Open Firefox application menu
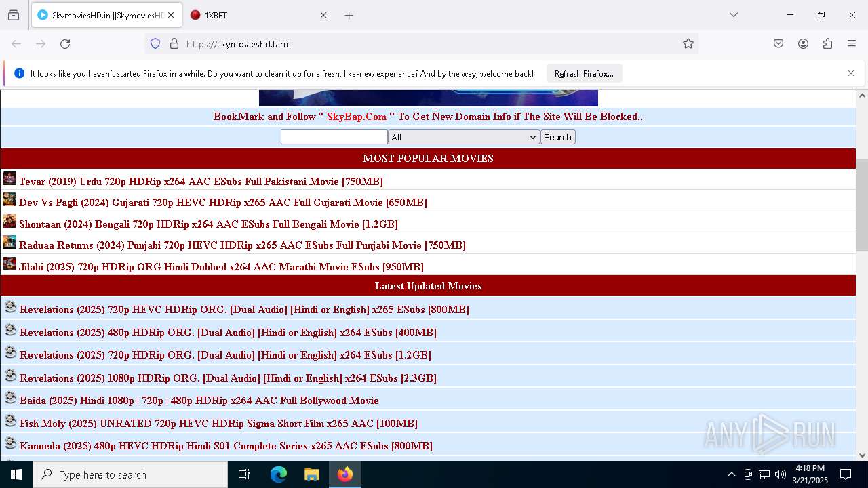The width and height of the screenshot is (868, 488). coord(852,44)
